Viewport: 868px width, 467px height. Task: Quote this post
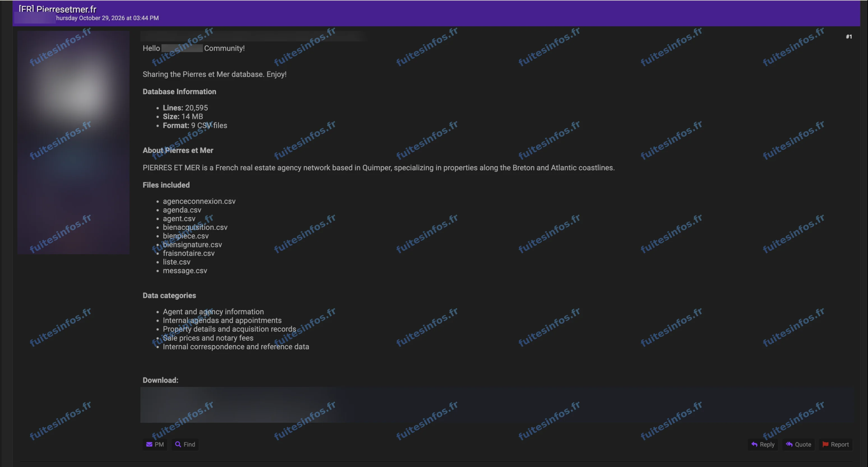798,444
